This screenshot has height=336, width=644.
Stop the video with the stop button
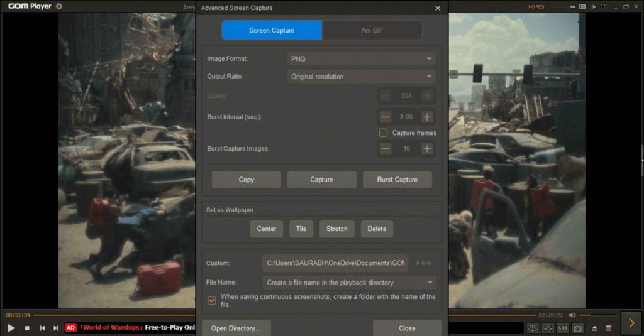tap(27, 328)
